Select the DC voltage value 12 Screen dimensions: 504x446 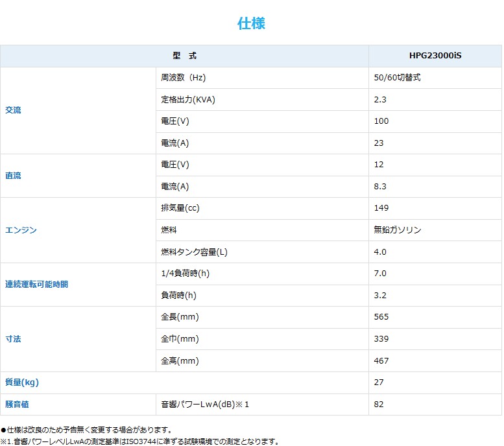[379, 165]
